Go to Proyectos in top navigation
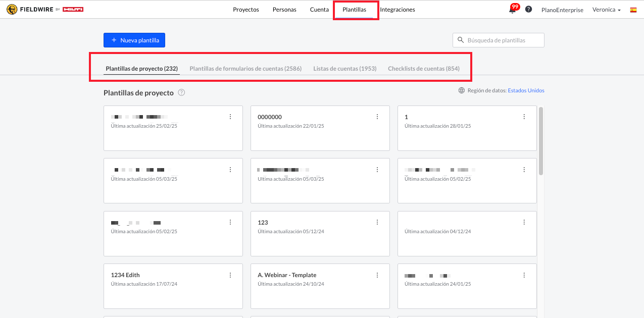 click(x=246, y=10)
